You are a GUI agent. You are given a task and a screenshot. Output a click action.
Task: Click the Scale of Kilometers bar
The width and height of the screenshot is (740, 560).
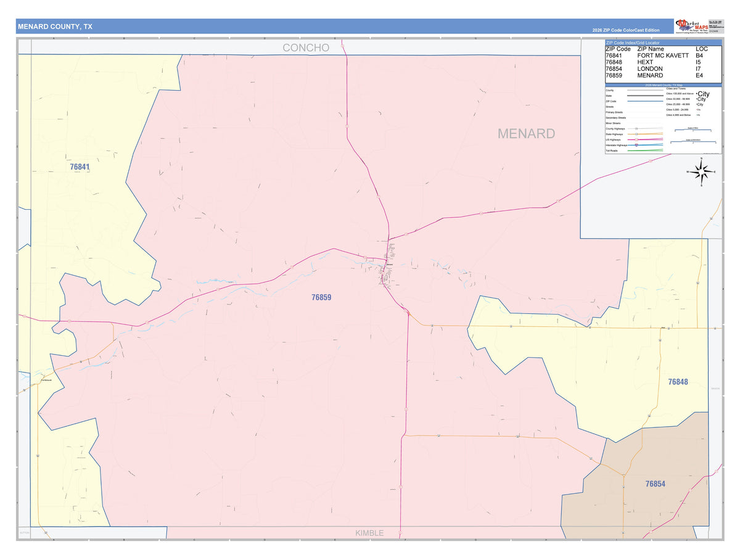(x=693, y=141)
